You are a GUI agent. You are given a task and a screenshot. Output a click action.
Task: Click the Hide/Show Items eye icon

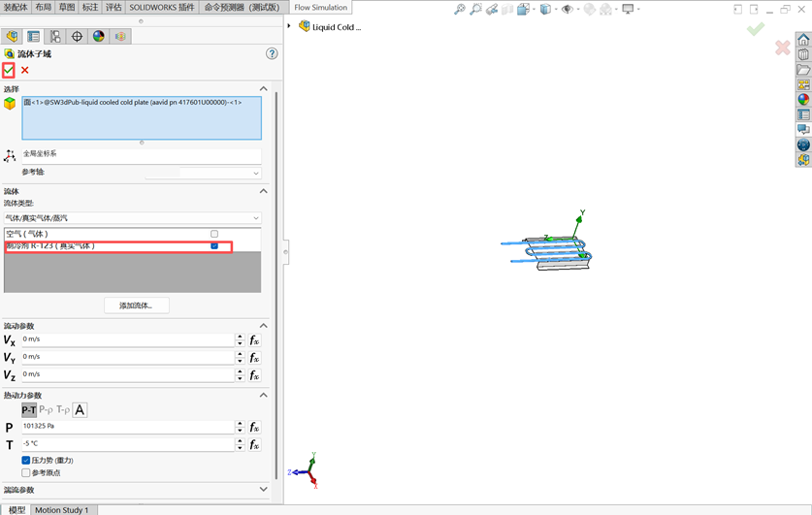(568, 9)
